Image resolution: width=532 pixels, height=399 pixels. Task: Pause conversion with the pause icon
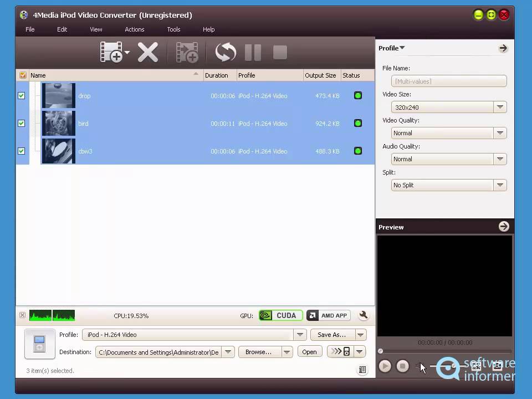pos(253,53)
